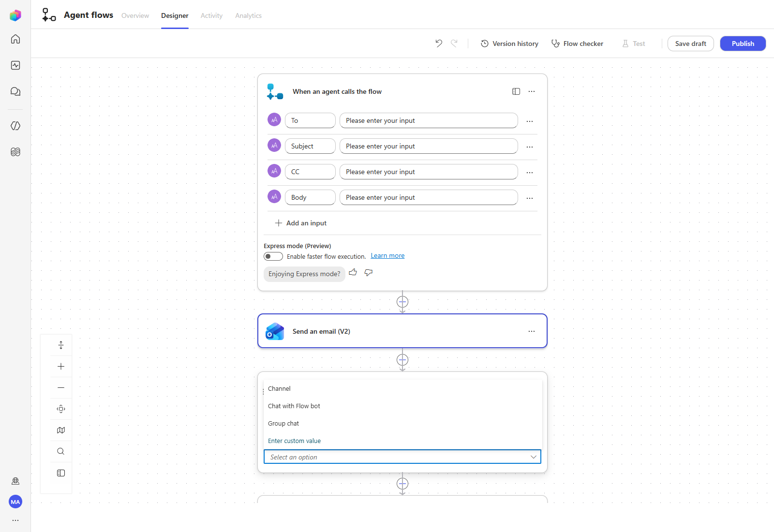Image resolution: width=774 pixels, height=532 pixels.
Task: Enable the Express mode toggle
Action: [273, 256]
